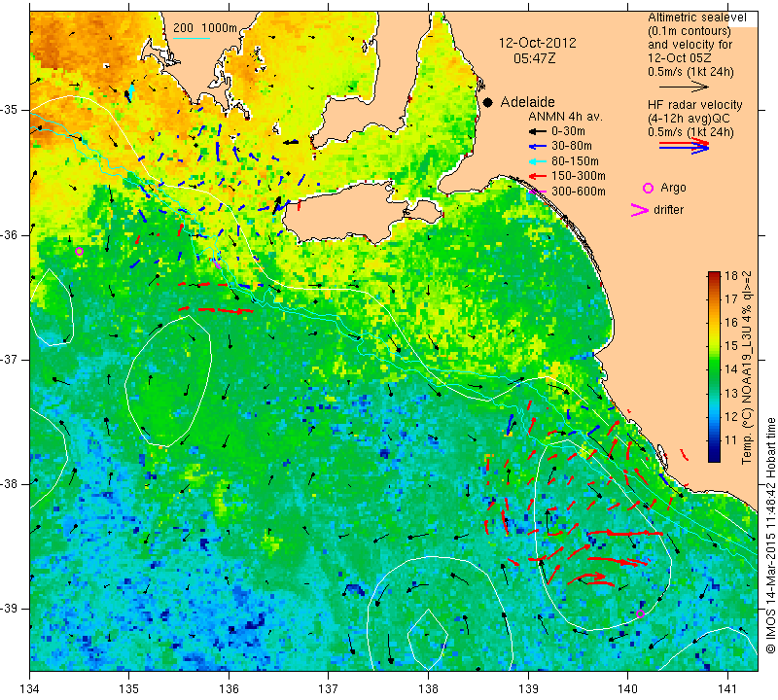Viewport: 778px width, 700px height.
Task: Click the cyan 80-150m arrow legend symbol
Action: [x=537, y=161]
